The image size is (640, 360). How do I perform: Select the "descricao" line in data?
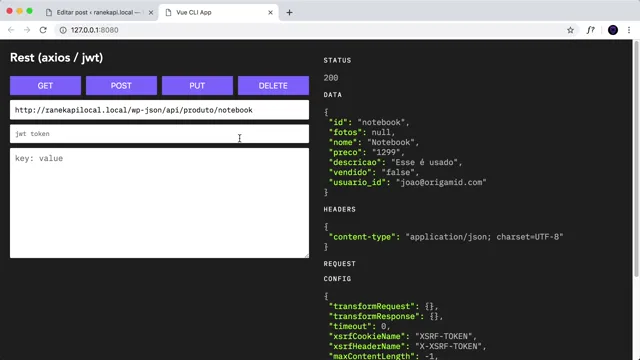[x=396, y=162]
